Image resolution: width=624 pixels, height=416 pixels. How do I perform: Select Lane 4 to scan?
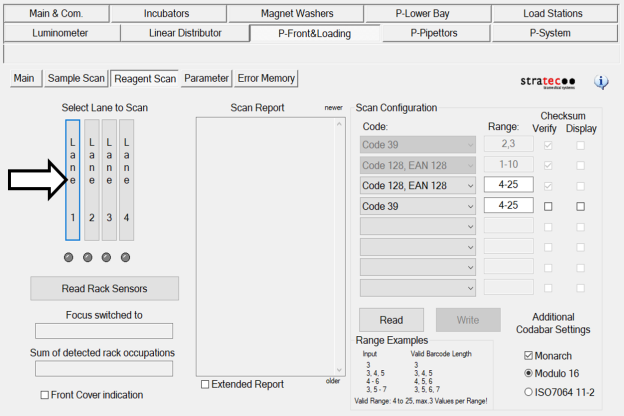click(x=126, y=180)
